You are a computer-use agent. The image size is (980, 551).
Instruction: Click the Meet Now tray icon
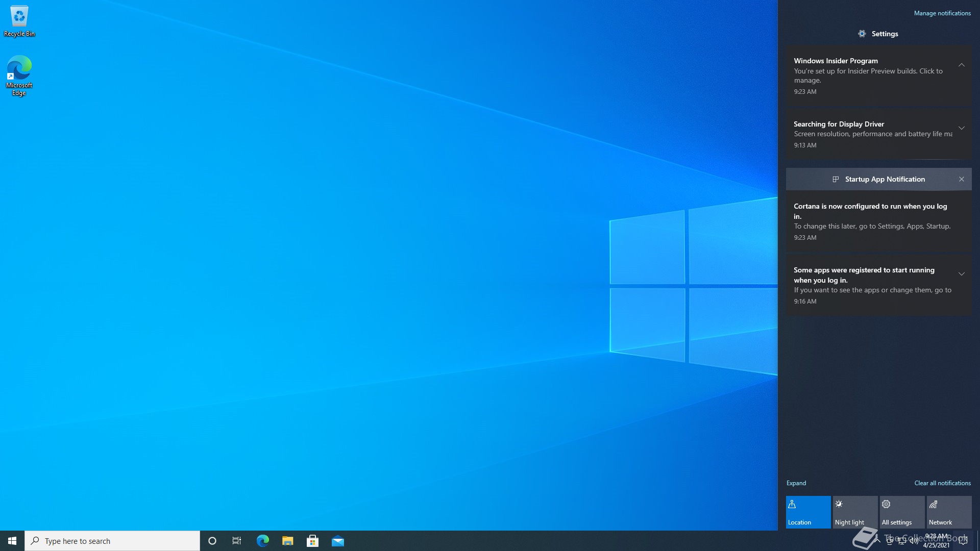pos(890,541)
